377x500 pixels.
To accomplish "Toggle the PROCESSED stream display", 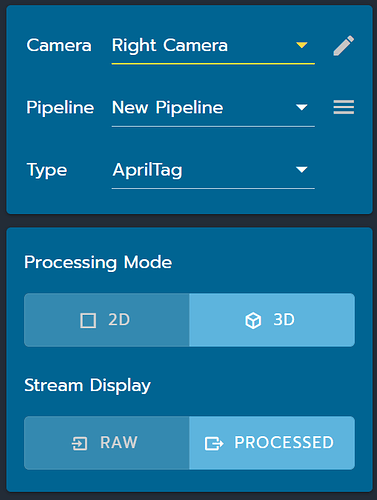I will tap(272, 443).
